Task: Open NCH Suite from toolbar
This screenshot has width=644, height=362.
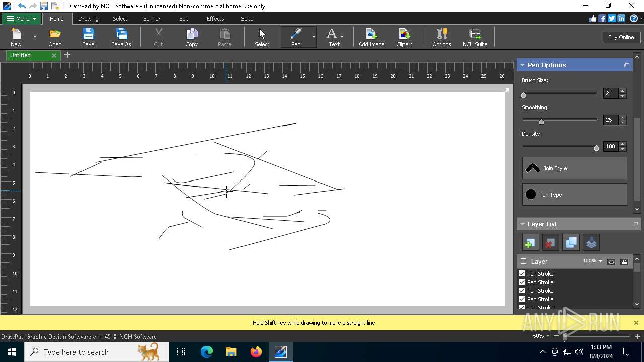Action: coord(475,37)
